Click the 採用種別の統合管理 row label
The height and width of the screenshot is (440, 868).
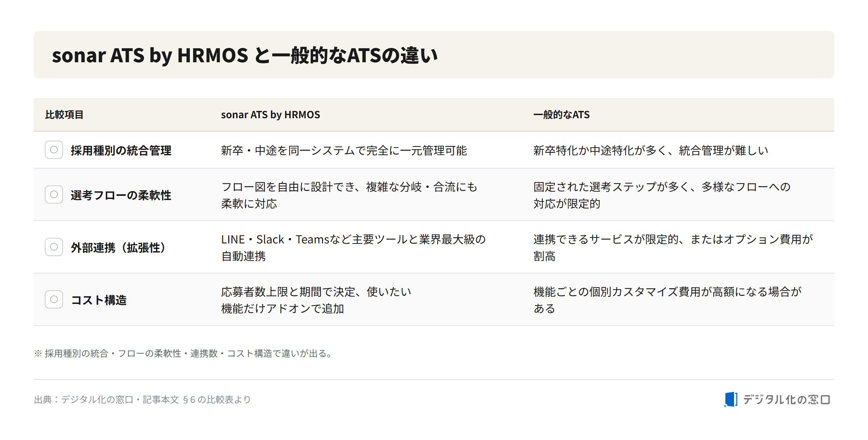tap(121, 150)
